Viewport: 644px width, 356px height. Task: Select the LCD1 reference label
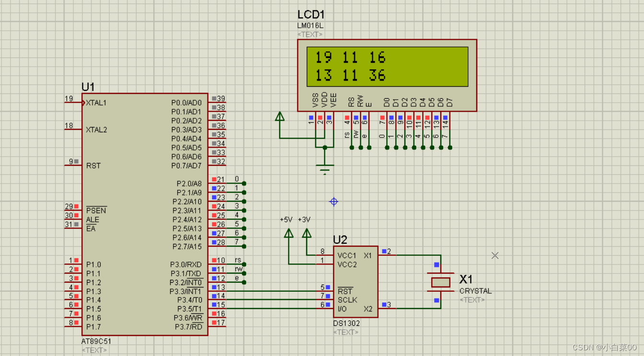tap(311, 15)
